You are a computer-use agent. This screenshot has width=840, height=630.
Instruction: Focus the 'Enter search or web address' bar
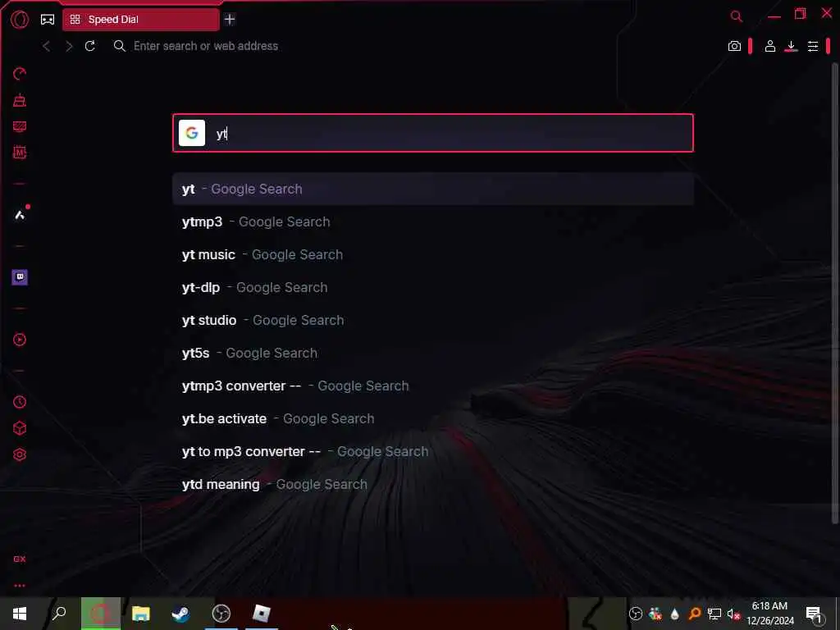click(x=206, y=46)
